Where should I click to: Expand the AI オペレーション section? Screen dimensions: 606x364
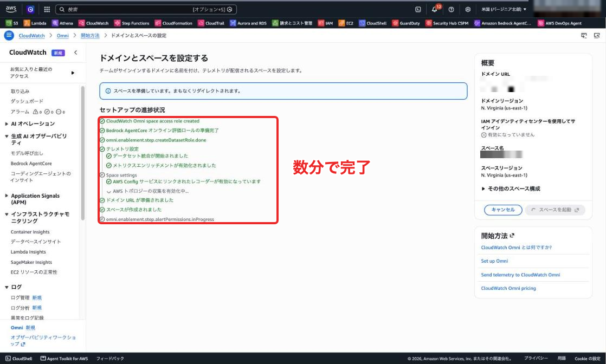tap(7, 123)
